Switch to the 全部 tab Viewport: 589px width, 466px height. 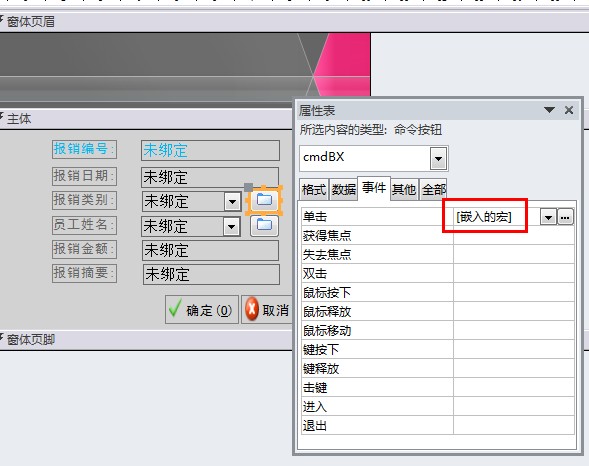tap(433, 190)
